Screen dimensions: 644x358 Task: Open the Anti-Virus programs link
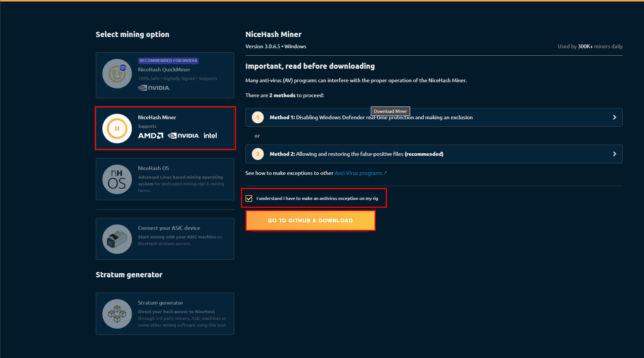coord(361,173)
